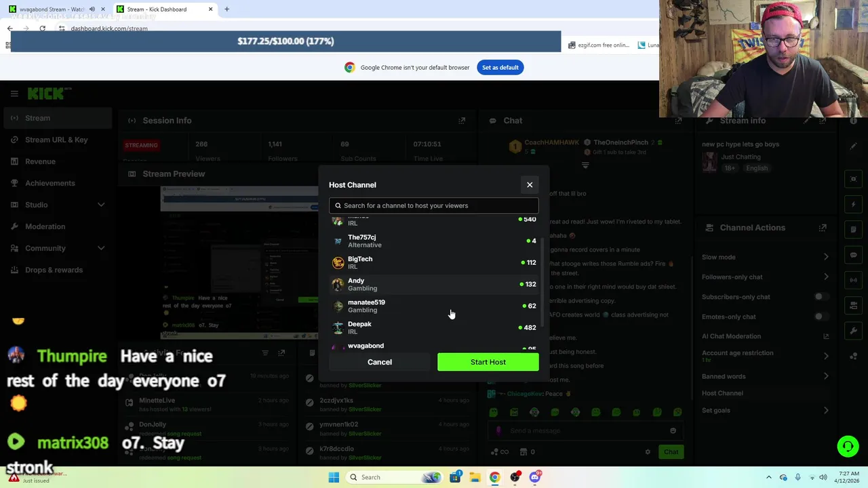Click the green Chat send button

pos(671,452)
